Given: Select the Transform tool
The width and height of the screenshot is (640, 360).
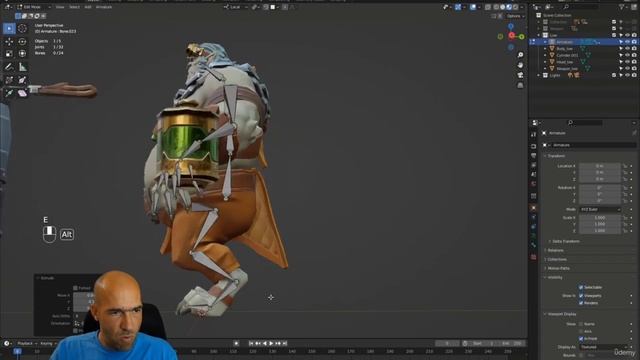Looking at the screenshot, I should (x=22, y=53).
